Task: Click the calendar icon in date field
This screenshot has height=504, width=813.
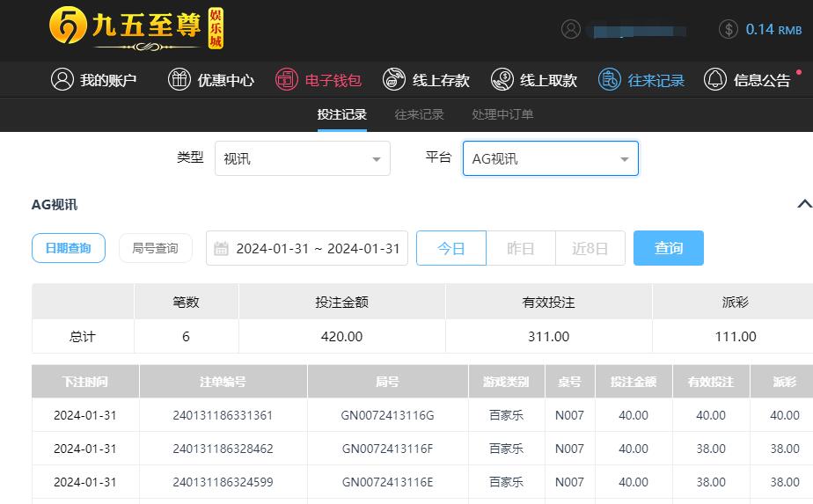Action: pyautogui.click(x=222, y=248)
